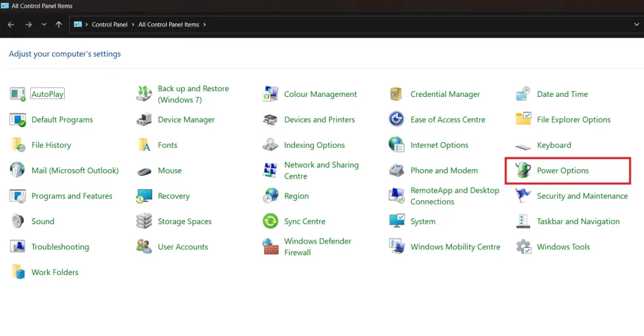The width and height of the screenshot is (644, 336).
Task: Open the Phone and Modem icon
Action: (x=397, y=171)
